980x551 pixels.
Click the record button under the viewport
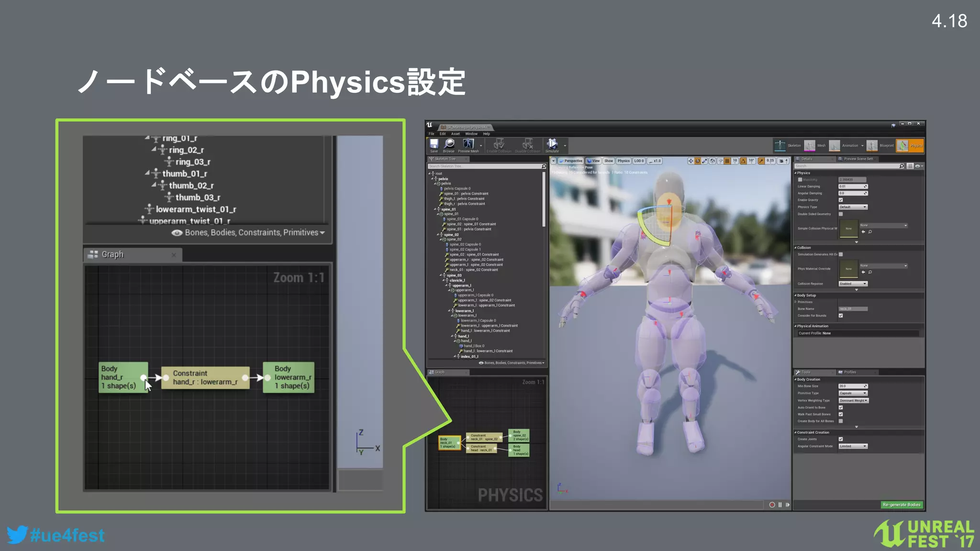772,505
